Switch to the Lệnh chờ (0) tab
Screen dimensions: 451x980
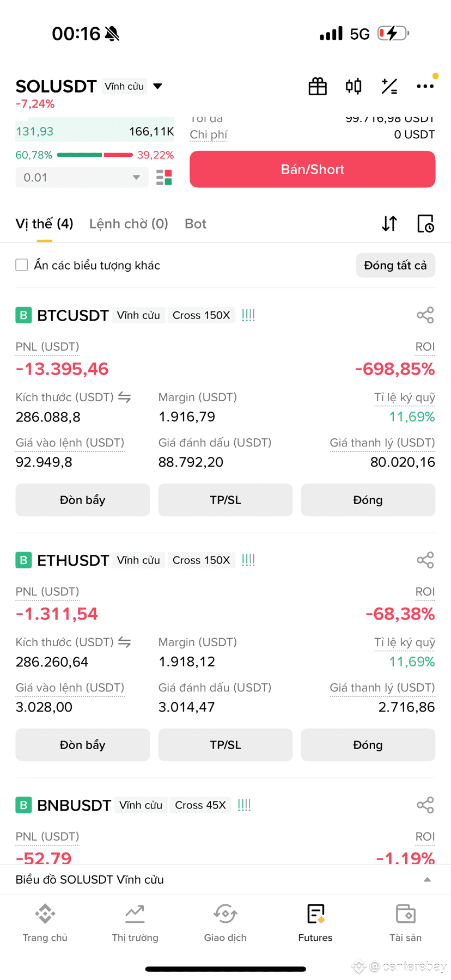point(129,224)
